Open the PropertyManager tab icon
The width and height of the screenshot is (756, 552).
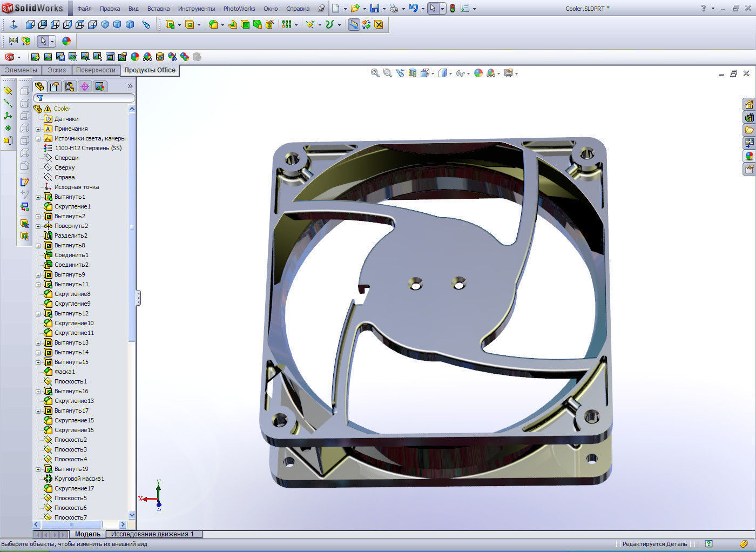54,86
